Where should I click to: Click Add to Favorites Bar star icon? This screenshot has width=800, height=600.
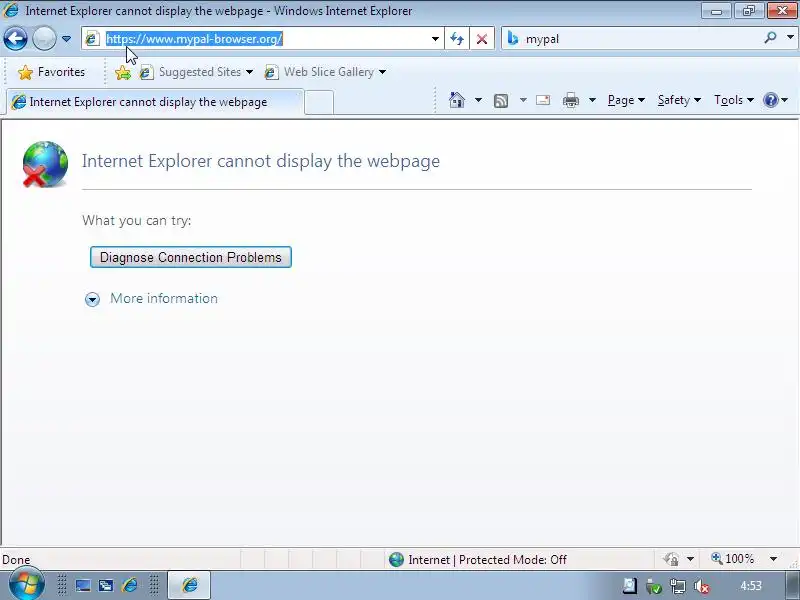(x=123, y=72)
